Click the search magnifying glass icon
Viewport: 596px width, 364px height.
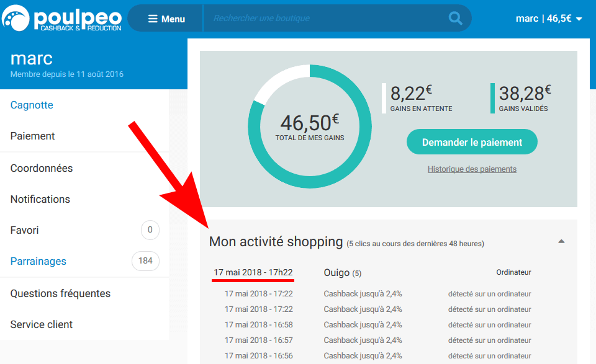point(455,18)
